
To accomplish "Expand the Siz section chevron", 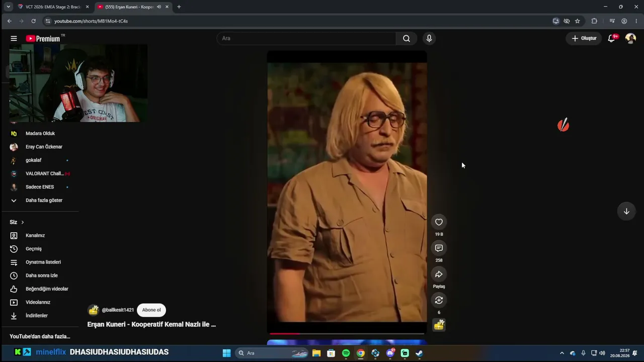I will tap(22, 222).
